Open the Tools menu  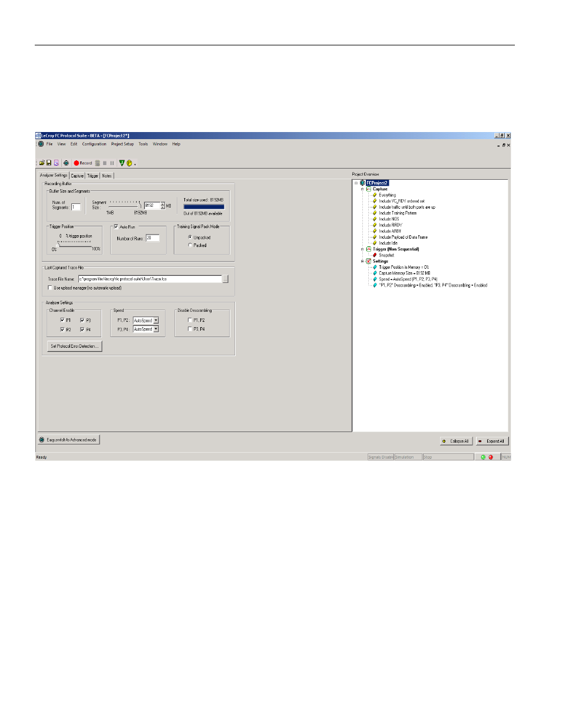click(143, 144)
